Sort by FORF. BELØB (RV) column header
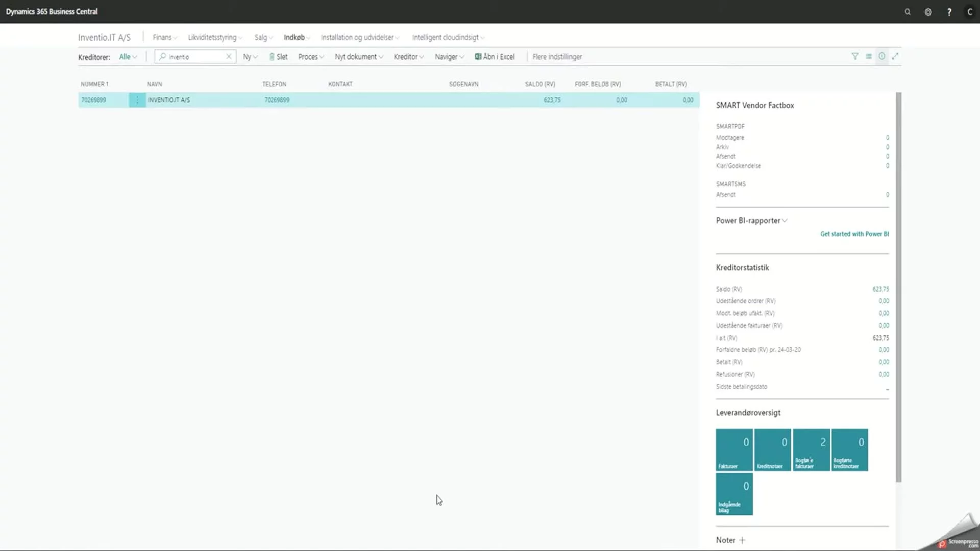 tap(598, 84)
